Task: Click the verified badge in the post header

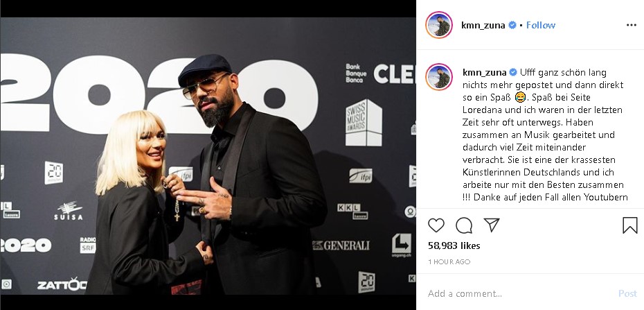Action: 513,25
